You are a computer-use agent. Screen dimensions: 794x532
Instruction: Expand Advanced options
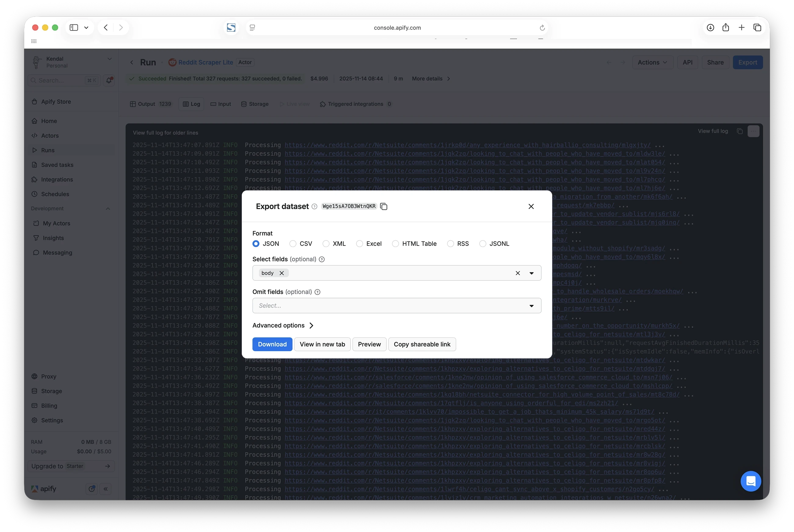[x=282, y=325]
